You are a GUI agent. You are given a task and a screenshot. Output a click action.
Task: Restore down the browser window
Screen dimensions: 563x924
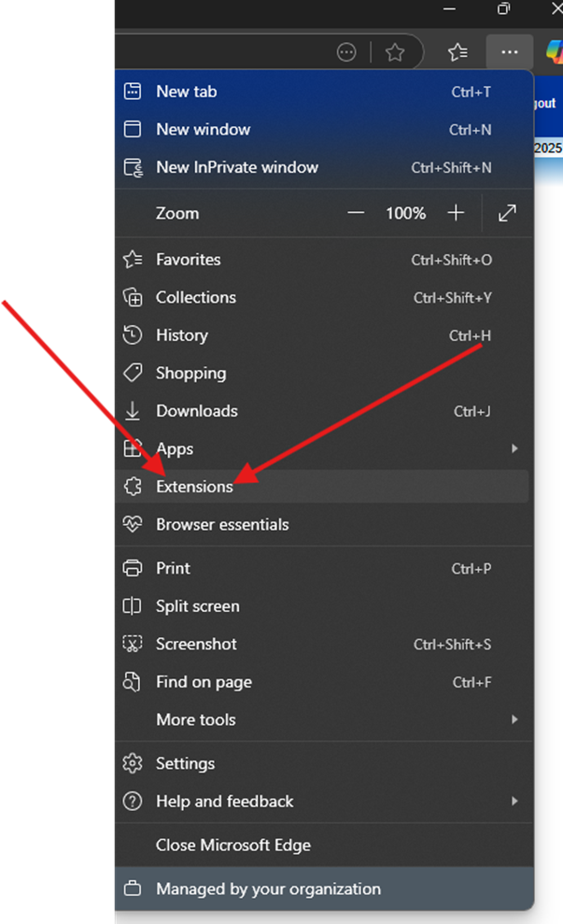click(503, 8)
